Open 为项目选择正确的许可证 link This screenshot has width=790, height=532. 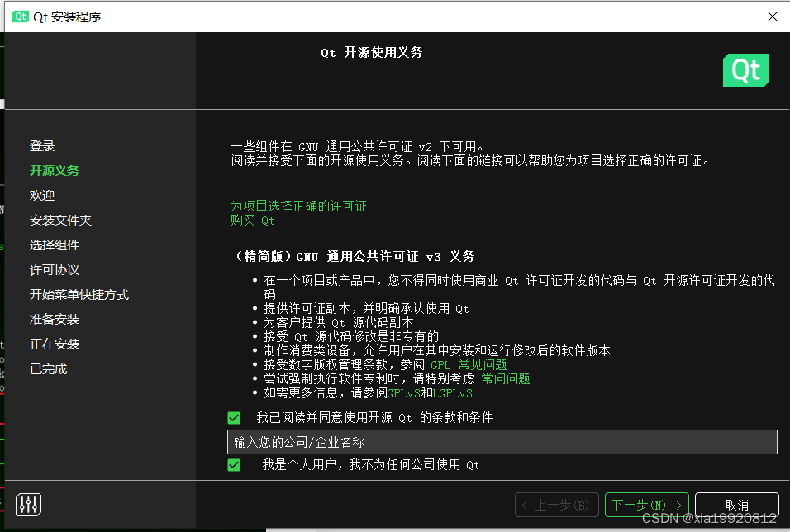(298, 206)
